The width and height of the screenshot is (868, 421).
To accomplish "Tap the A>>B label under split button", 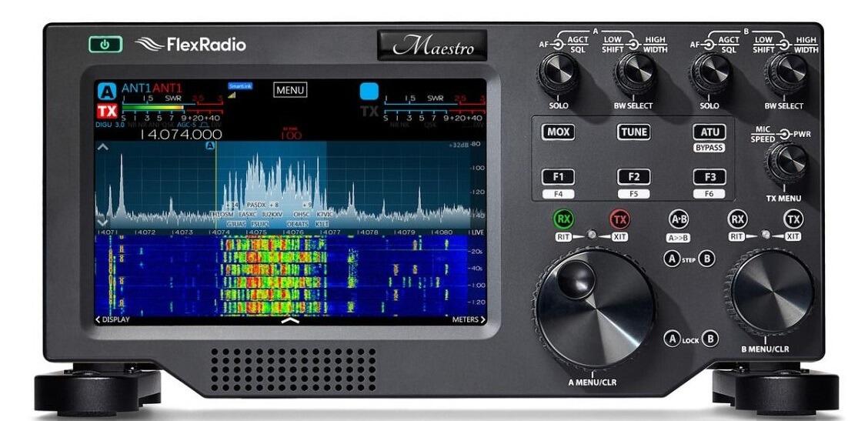I will (x=678, y=238).
